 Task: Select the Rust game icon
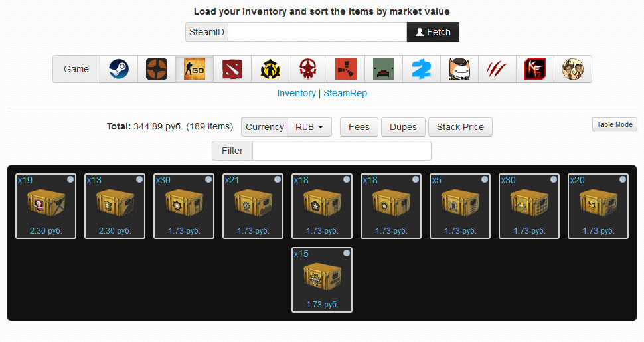coord(345,69)
